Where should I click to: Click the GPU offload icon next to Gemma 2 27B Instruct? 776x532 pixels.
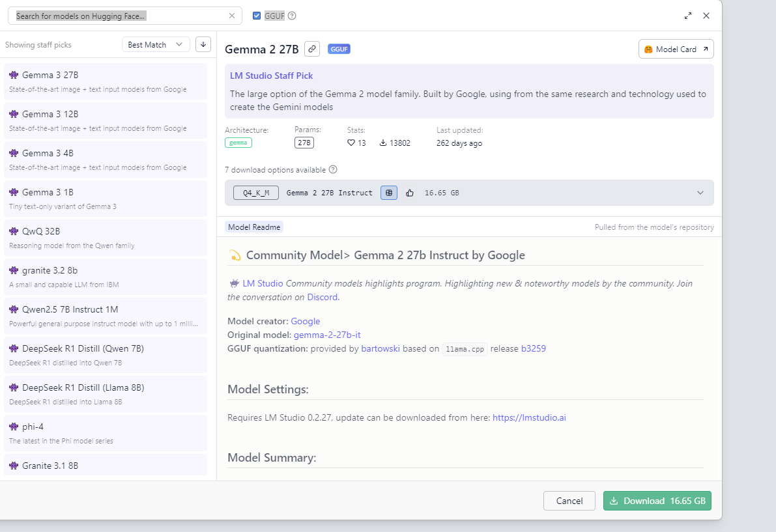pyautogui.click(x=389, y=193)
